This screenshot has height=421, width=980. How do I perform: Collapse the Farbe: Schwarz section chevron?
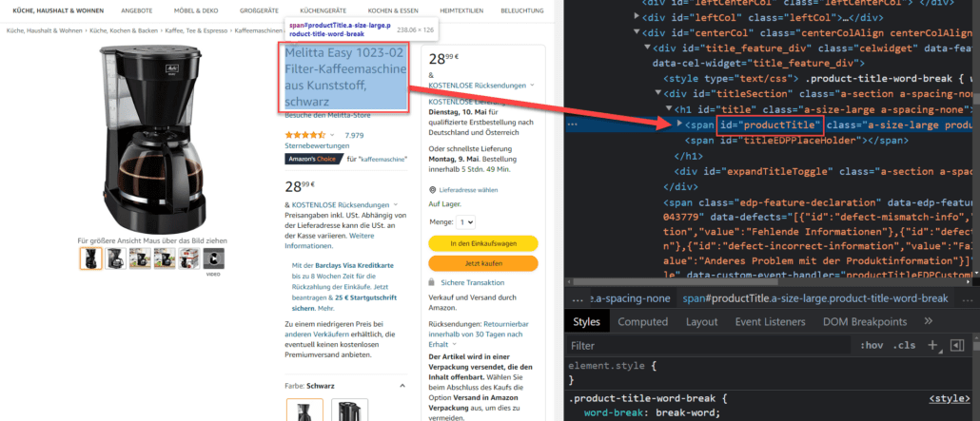point(402,386)
